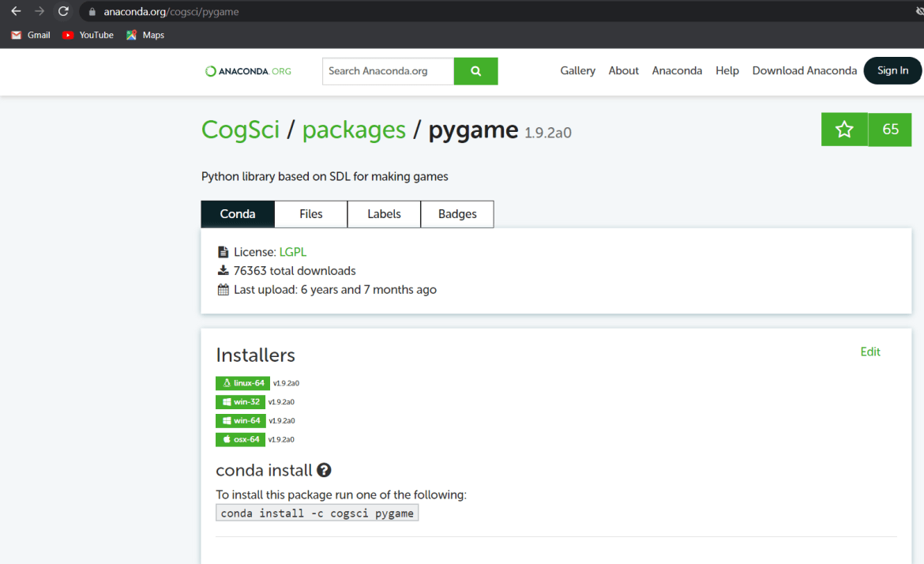924x564 pixels.
Task: Open the YouTube bookmark
Action: [88, 36]
